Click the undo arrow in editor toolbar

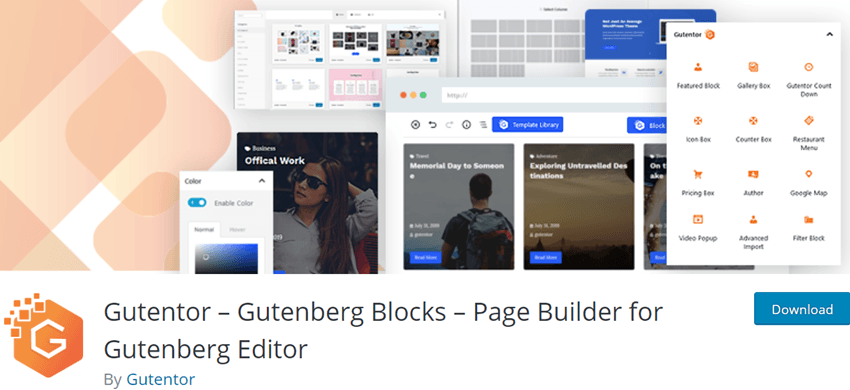pos(432,125)
